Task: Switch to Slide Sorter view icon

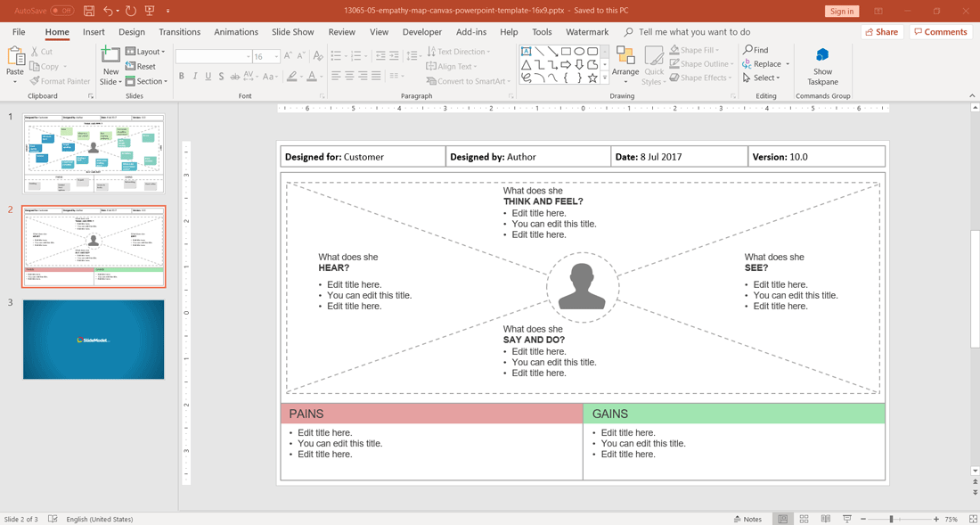Action: (x=804, y=519)
